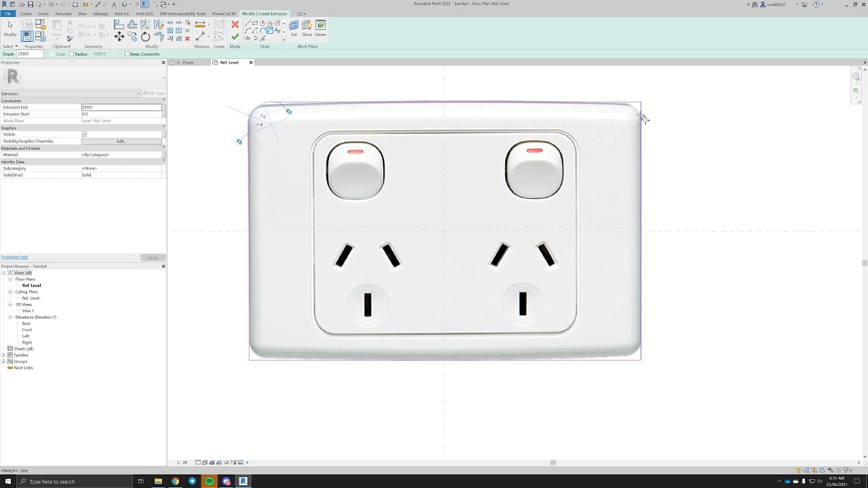Click the red Cancel Edit Mode X
This screenshot has width=868, height=488.
(235, 24)
